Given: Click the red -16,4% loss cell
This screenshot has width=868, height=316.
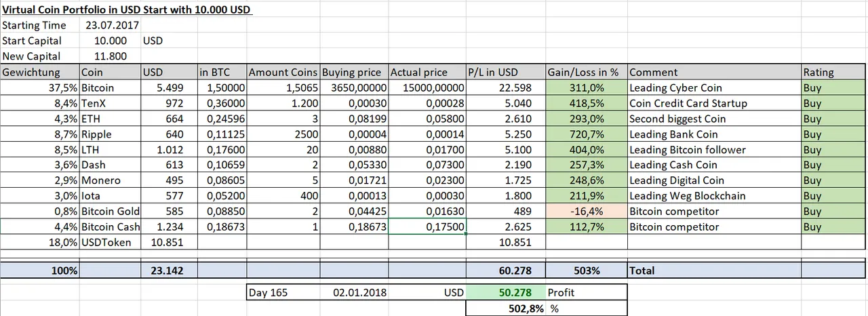Looking at the screenshot, I should coord(587,211).
